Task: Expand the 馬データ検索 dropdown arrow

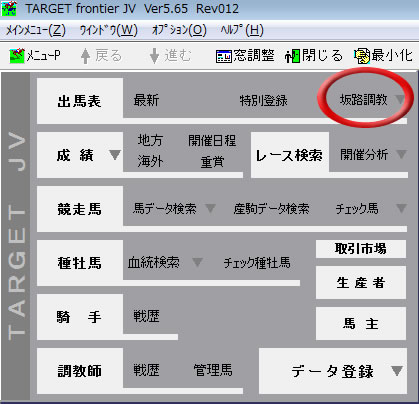Action: [210, 208]
